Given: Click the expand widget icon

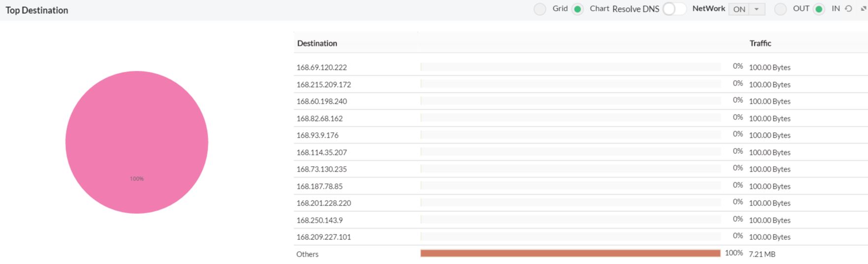Looking at the screenshot, I should coord(863,9).
